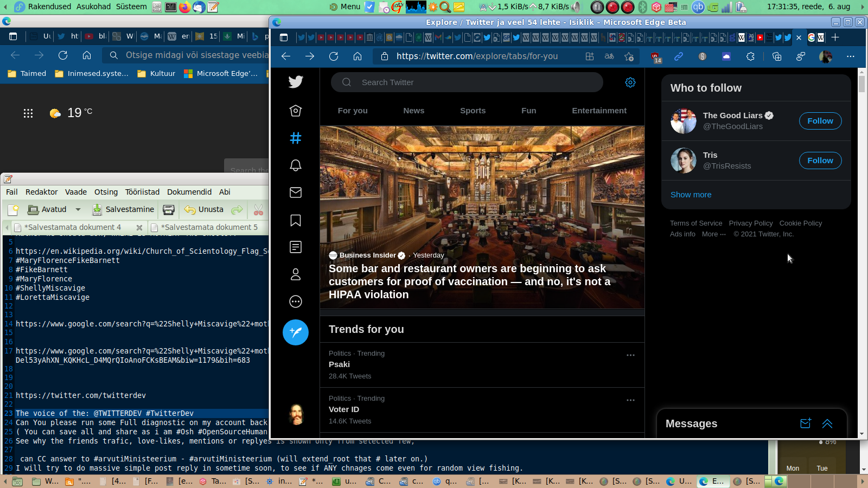Switch to the News tab

tap(413, 111)
